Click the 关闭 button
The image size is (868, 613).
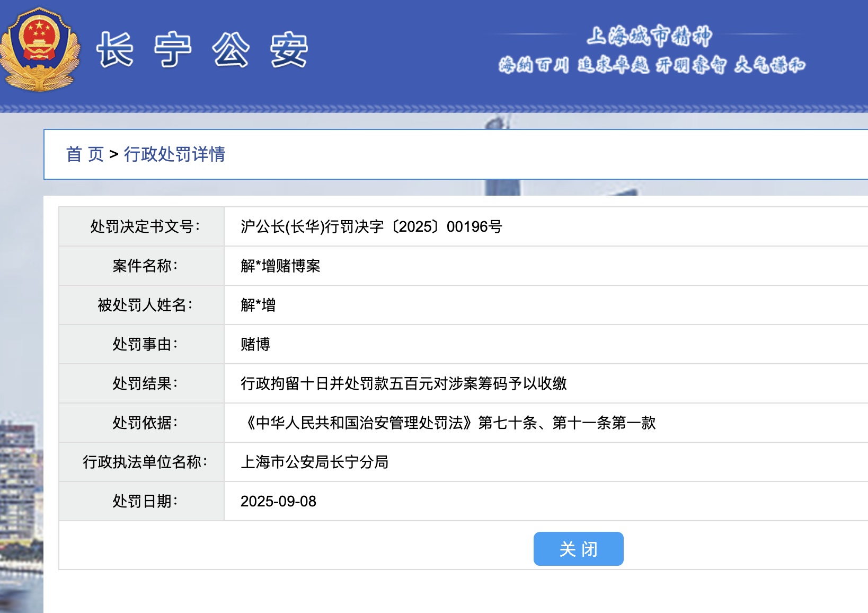(578, 549)
